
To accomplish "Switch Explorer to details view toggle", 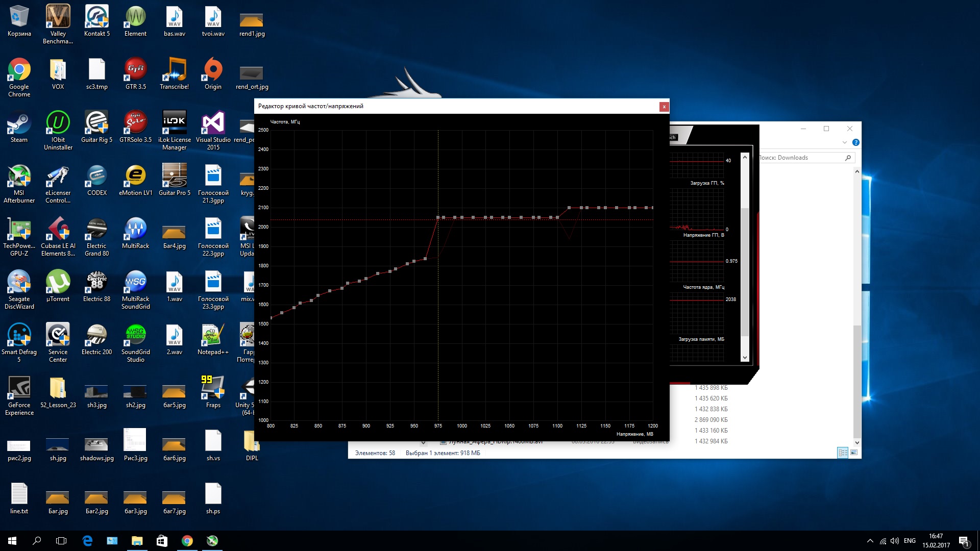I will (843, 453).
